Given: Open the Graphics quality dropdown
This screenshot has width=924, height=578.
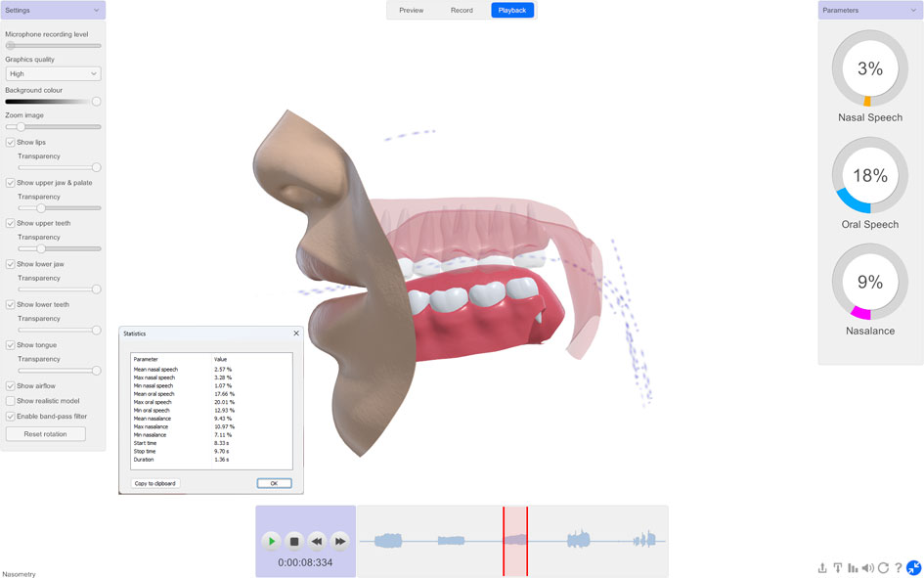Looking at the screenshot, I should (x=53, y=73).
